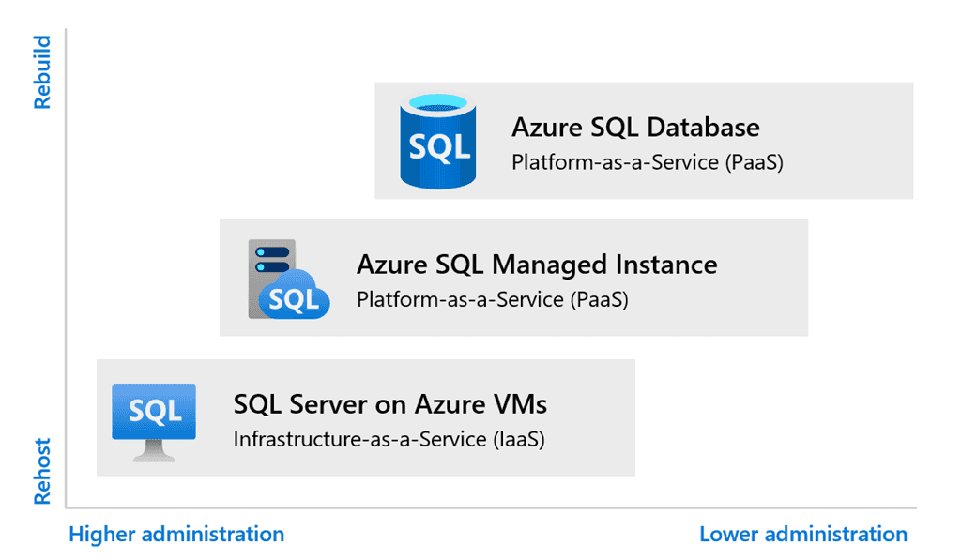Image resolution: width=961 pixels, height=560 pixels.
Task: Click the light blue top of database cylinder
Action: (437, 102)
